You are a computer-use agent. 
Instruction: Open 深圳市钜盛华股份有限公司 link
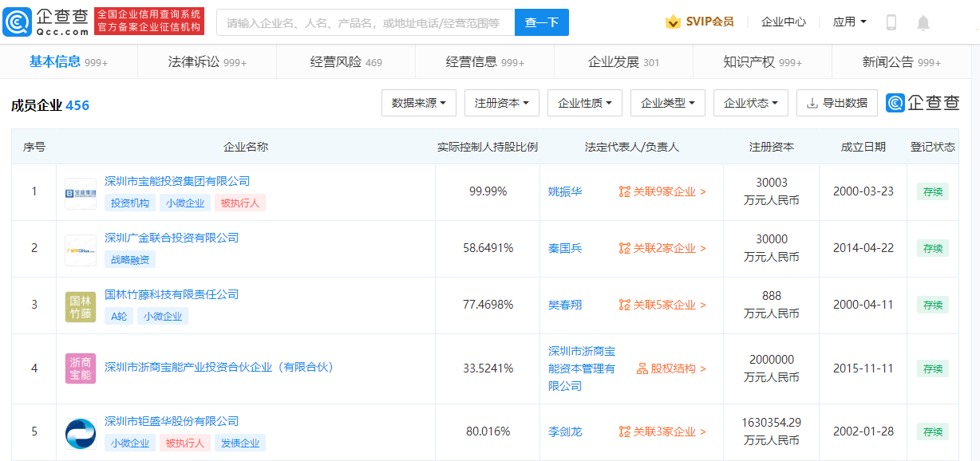[x=172, y=421]
